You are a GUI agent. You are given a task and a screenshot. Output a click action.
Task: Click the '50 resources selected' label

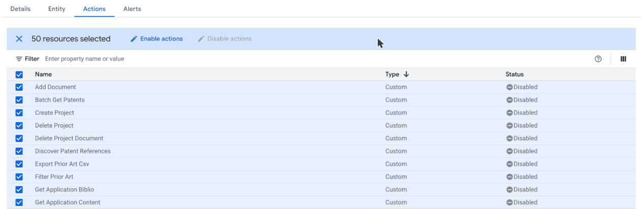(71, 39)
